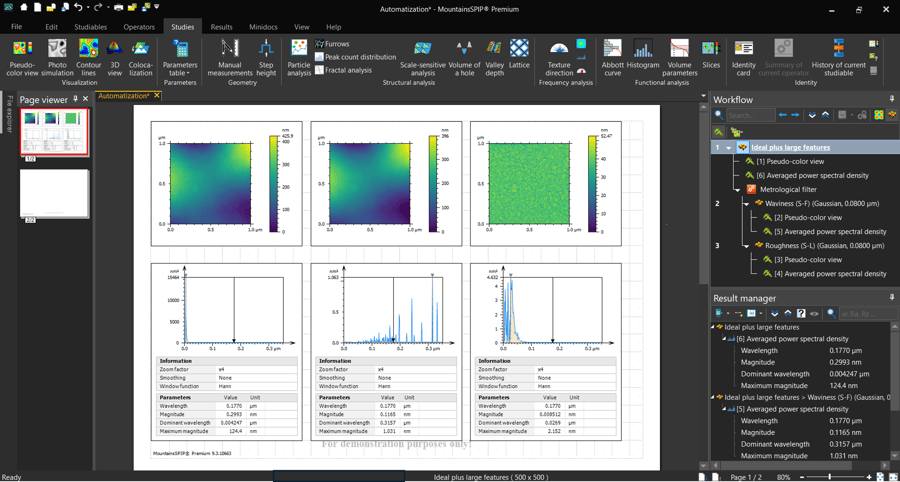The image size is (900, 482).
Task: Click the zoom out minus button
Action: coord(802,477)
